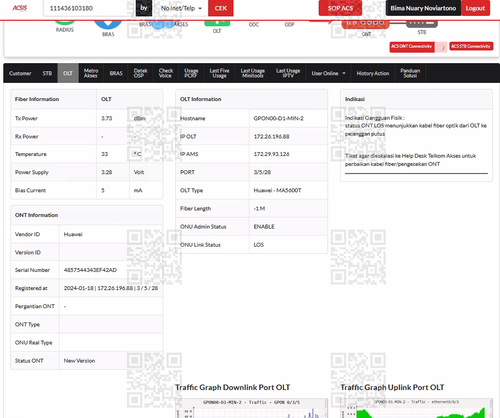Click the Pergantian ONT row label

point(35,306)
